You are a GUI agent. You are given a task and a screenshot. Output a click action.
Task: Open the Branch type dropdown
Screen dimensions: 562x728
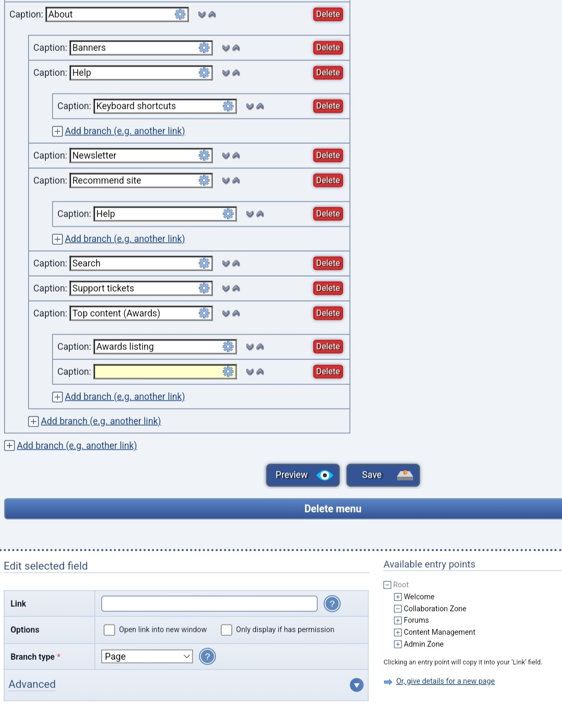click(147, 657)
